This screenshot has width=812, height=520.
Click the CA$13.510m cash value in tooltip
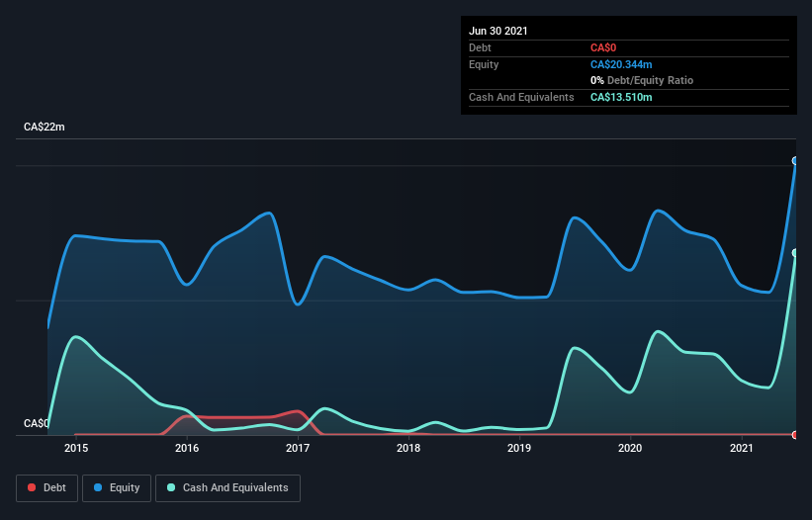pyautogui.click(x=621, y=97)
